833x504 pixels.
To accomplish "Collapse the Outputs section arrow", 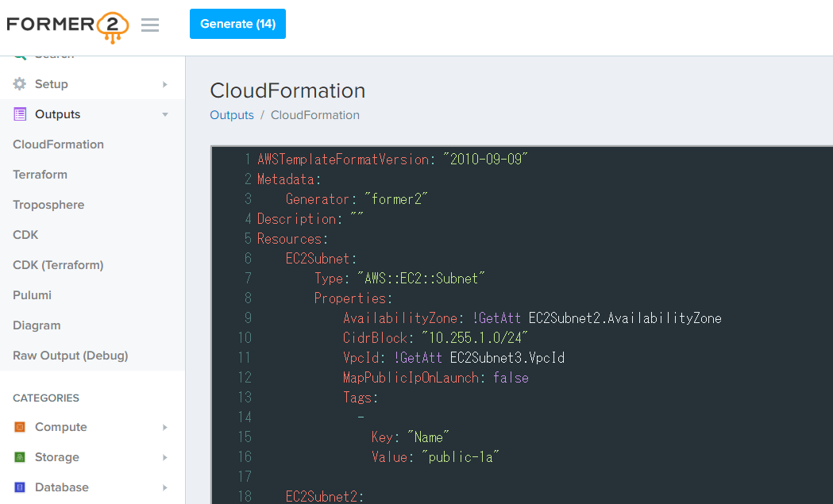I will [165, 114].
